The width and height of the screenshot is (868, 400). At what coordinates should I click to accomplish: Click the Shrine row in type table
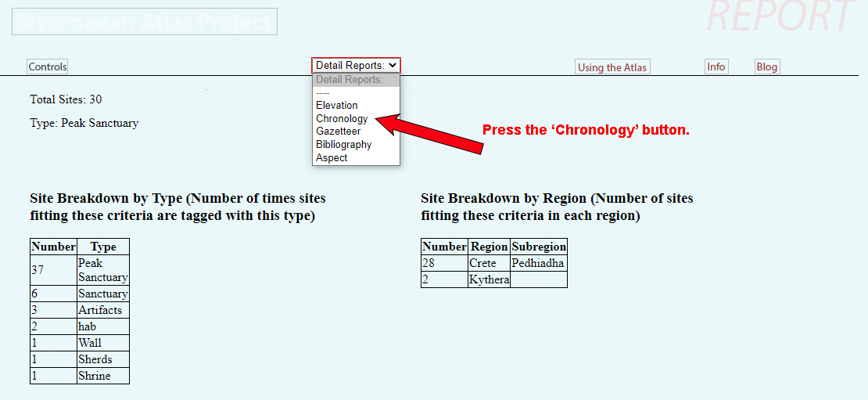pos(95,376)
